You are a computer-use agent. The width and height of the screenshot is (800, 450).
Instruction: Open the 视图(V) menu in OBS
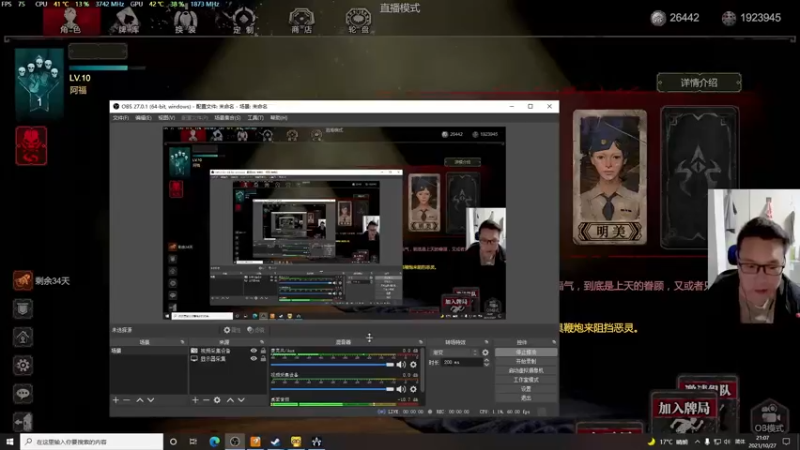166,118
